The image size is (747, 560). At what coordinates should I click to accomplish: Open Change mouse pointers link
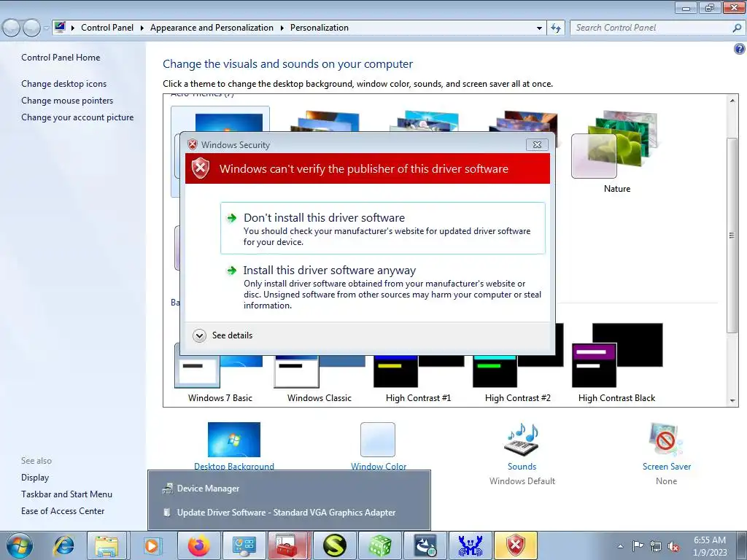67,101
